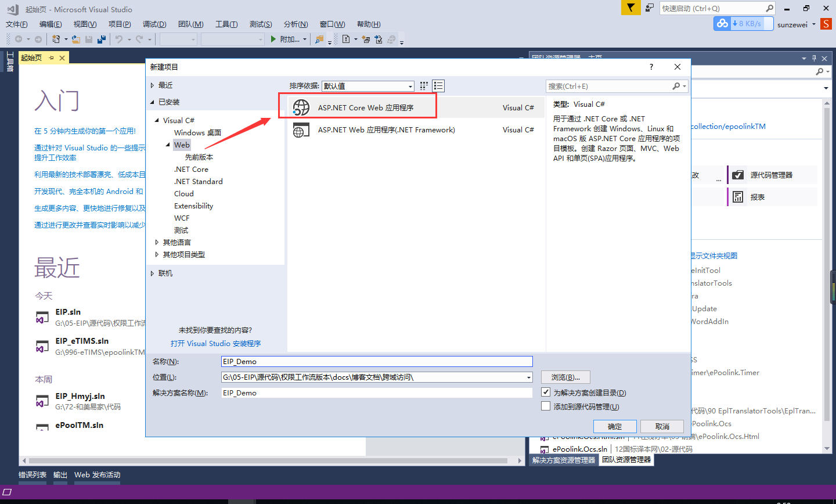Screen dimensions: 836x504
Task: Open the 工具 menu
Action: [x=226, y=24]
